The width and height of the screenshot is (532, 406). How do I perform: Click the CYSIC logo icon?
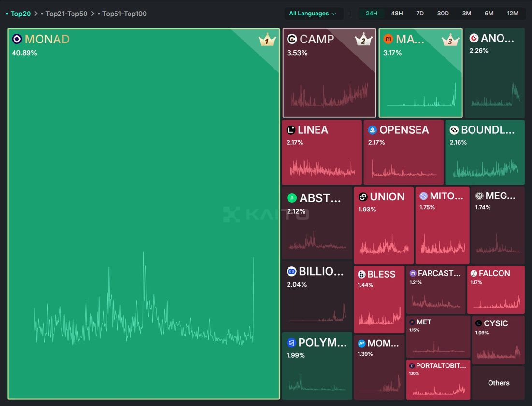pos(478,323)
